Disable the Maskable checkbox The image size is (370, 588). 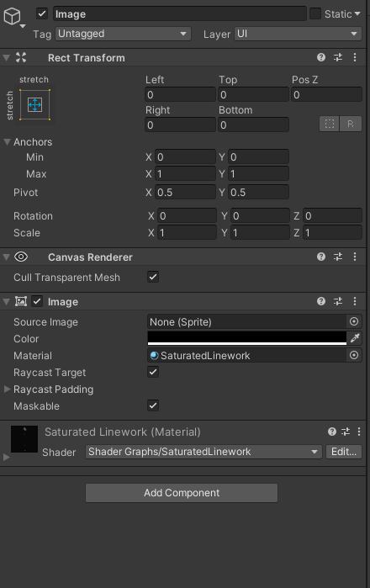pyautogui.click(x=153, y=405)
